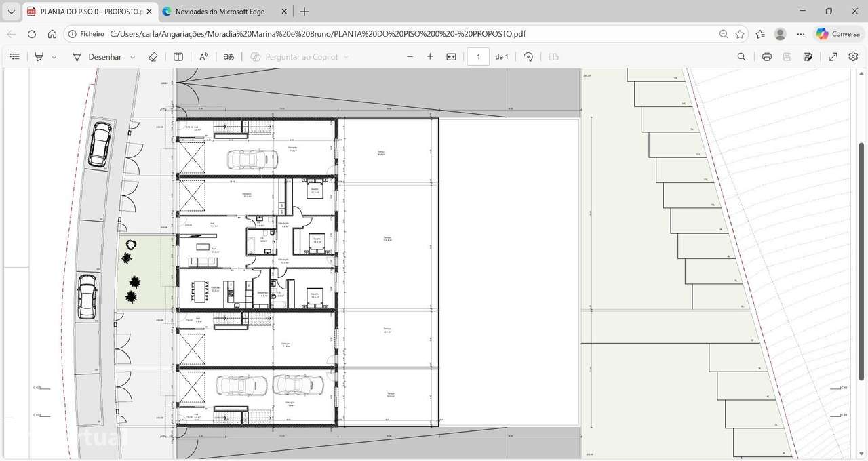Click the translate document icon
Viewport: 868px width, 461px height.
(229, 57)
